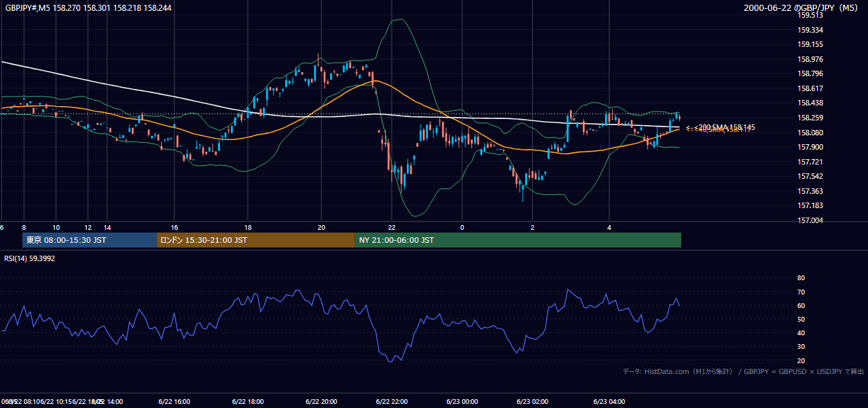
Task: Click price axis label 158.796
Action: 810,73
